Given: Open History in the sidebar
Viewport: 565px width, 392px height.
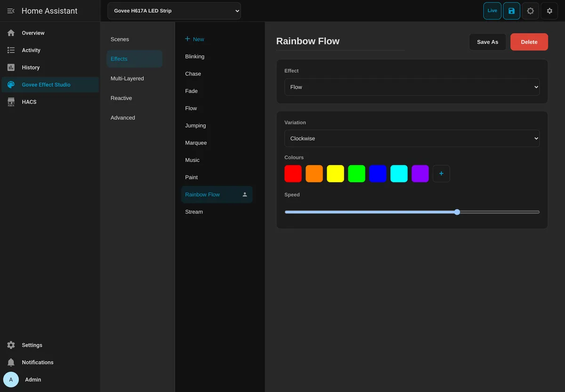Looking at the screenshot, I should (x=50, y=67).
